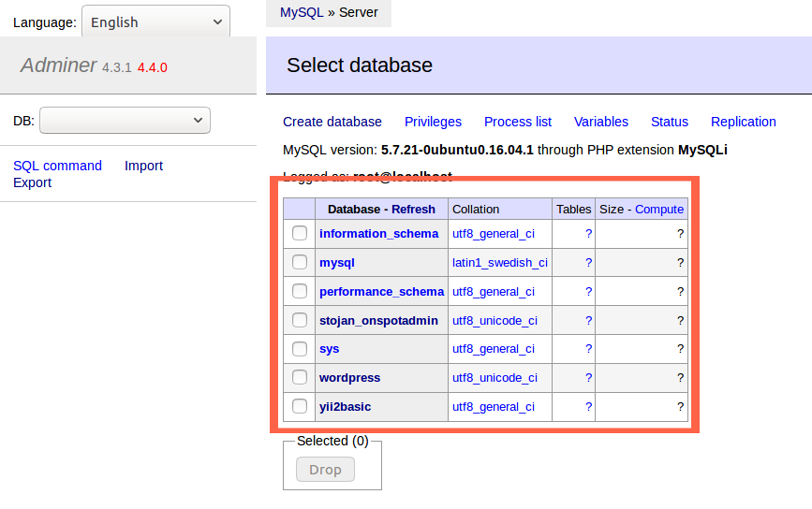This screenshot has width=812, height=509.
Task: Click sys row's utf8_general_ci collation
Action: click(x=494, y=349)
